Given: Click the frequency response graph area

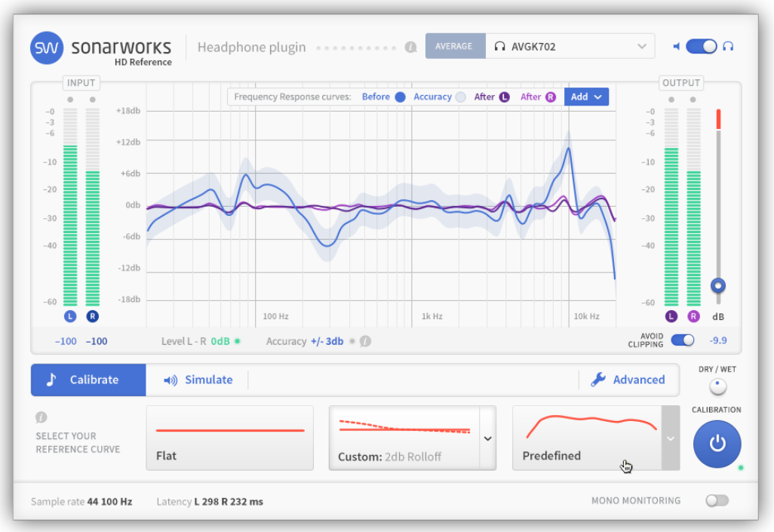Looking at the screenshot, I should click(381, 205).
